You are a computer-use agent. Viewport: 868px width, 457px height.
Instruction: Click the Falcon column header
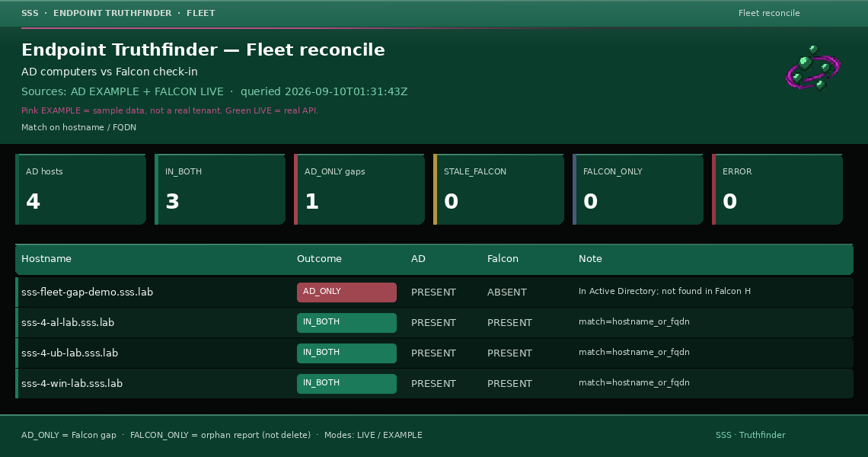click(x=503, y=259)
